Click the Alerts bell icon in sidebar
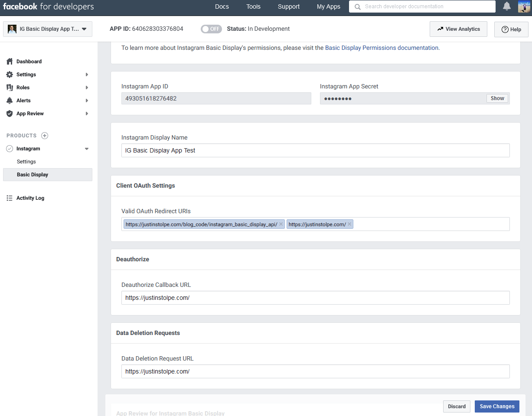 pyautogui.click(x=10, y=101)
